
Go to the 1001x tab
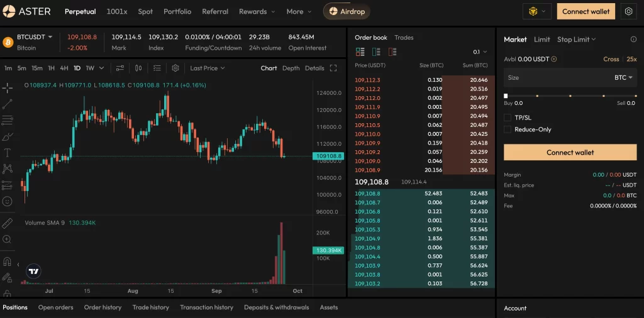[x=117, y=11]
